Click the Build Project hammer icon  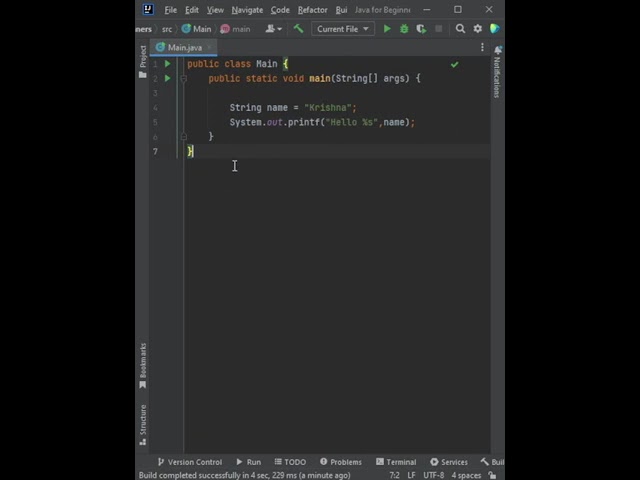[x=298, y=29]
